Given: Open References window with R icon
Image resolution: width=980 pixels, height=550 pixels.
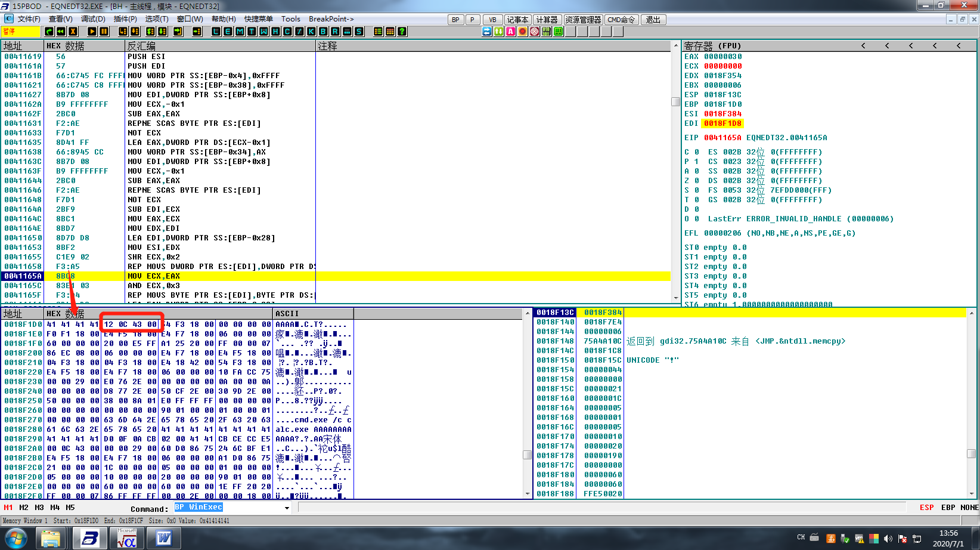Looking at the screenshot, I should 336,32.
